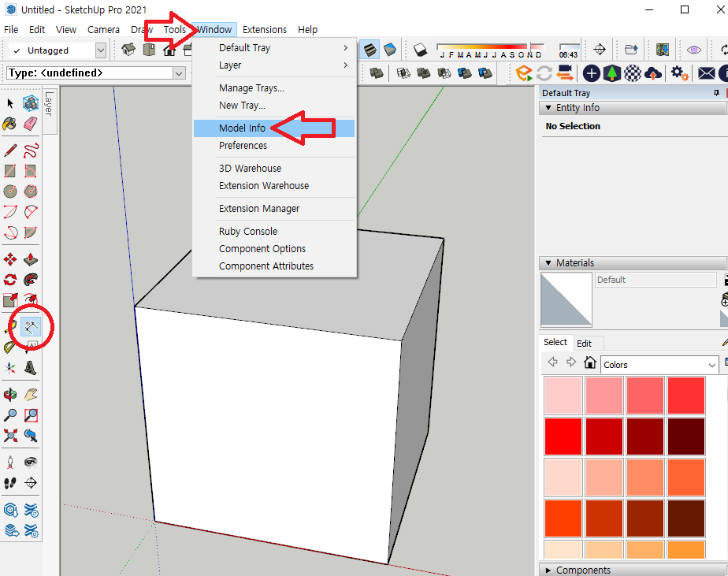The width and height of the screenshot is (728, 576).
Task: Choose the Circle tool
Action: point(10,191)
